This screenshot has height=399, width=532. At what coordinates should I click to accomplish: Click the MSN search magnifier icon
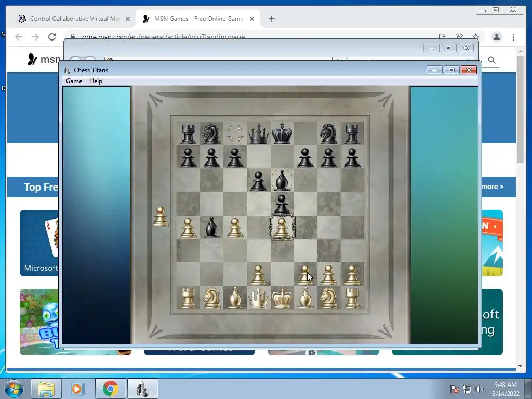tap(491, 60)
